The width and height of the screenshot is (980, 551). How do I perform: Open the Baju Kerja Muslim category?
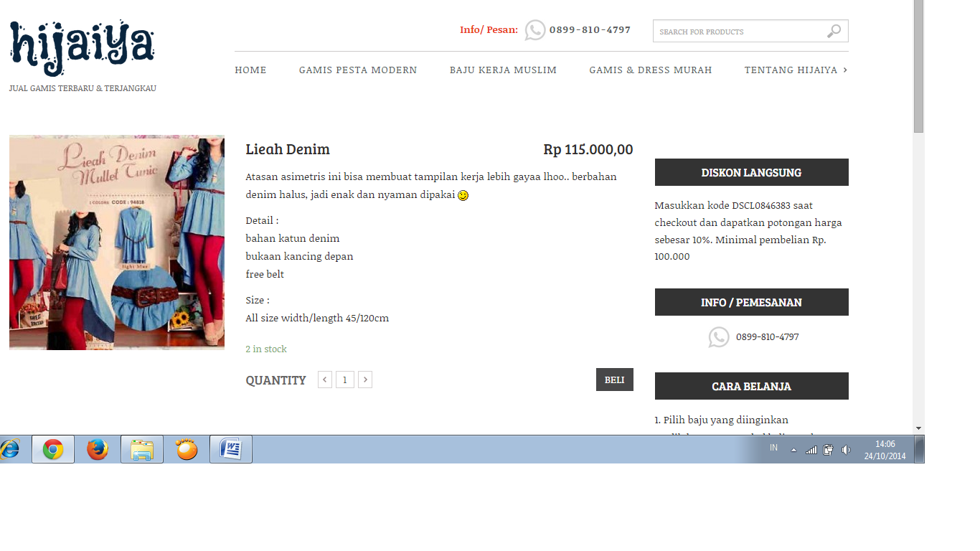tap(503, 70)
